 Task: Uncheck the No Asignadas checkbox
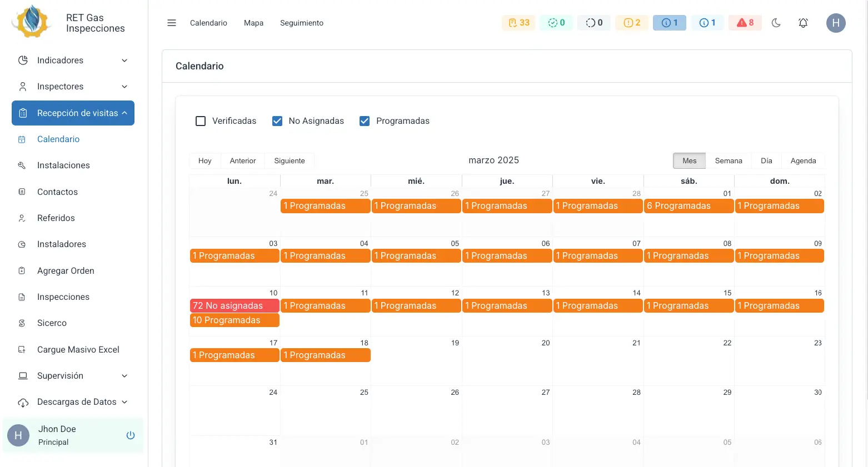(277, 121)
